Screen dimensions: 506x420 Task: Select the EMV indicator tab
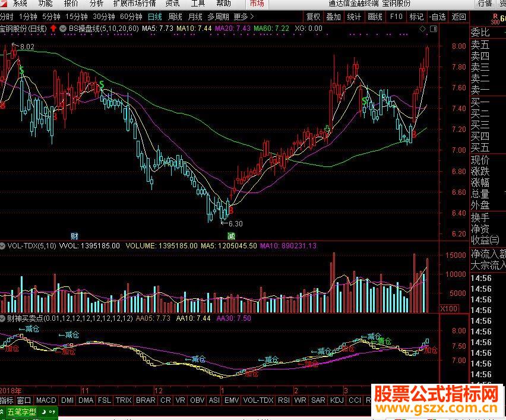[x=232, y=400]
